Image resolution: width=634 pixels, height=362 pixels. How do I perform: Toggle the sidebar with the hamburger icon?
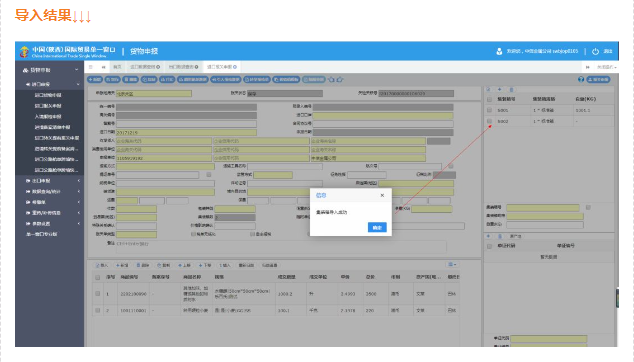[91, 67]
